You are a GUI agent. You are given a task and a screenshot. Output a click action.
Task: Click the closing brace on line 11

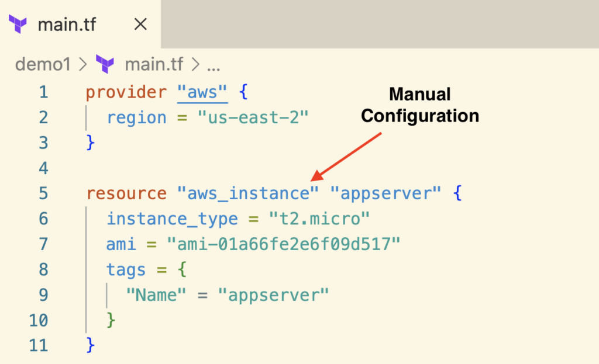click(x=90, y=346)
